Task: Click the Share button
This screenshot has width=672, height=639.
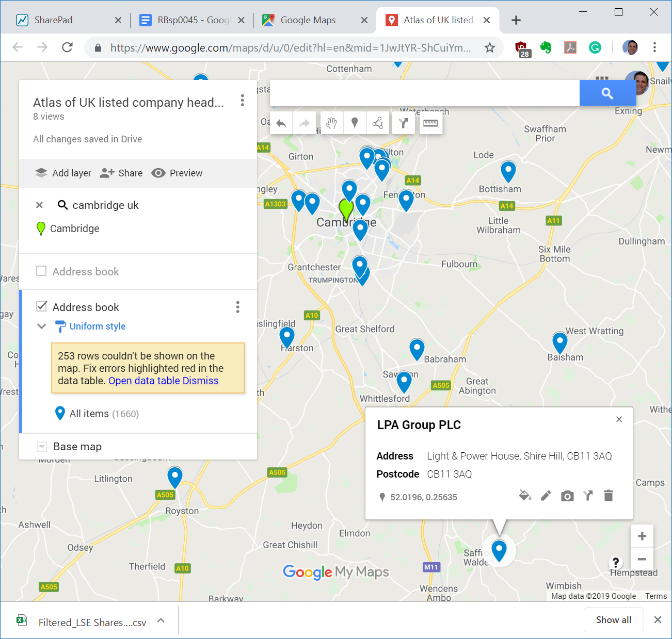Action: pos(121,173)
